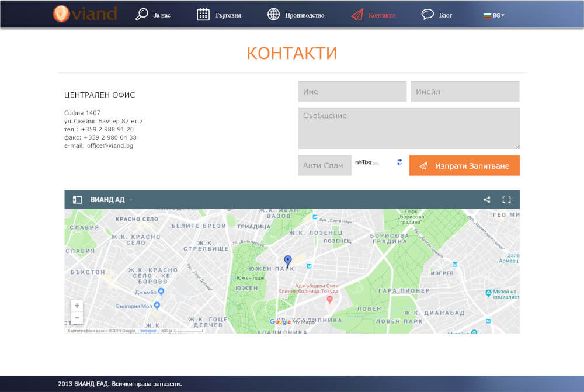Expand the BG language dropdown
The image size is (584, 392).
[x=498, y=15]
